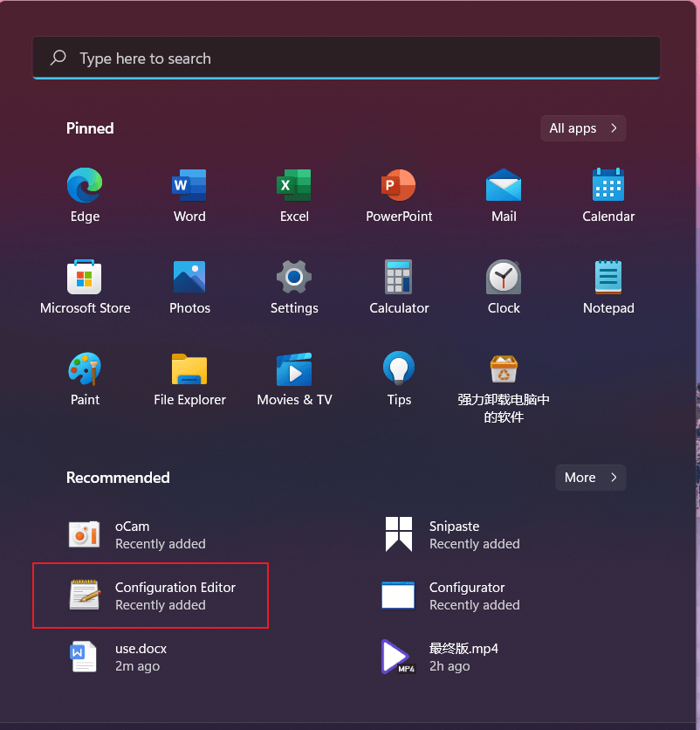700x730 pixels.
Task: Launch Word from pinned apps
Action: (x=189, y=185)
